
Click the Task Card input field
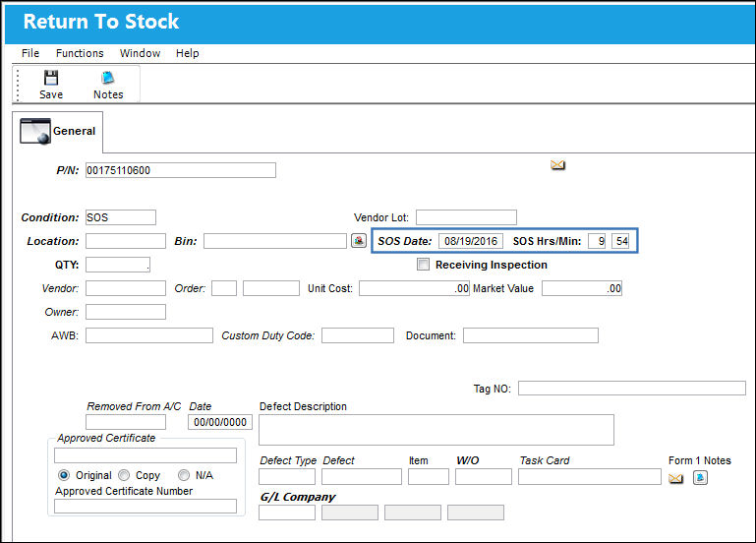[x=590, y=477]
